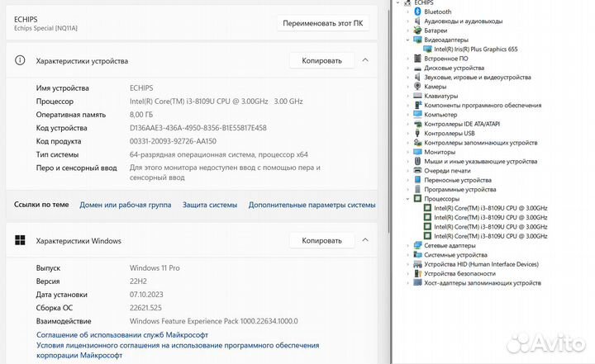Open Соглашение об использовании служб Майкрософт
This screenshot has width=595, height=364.
pos(122,335)
